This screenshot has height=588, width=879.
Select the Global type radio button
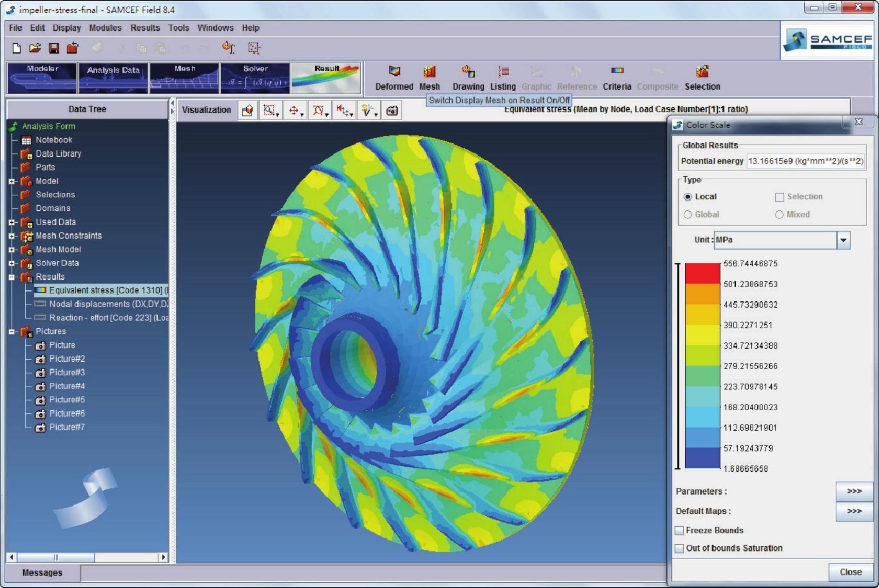click(x=688, y=214)
